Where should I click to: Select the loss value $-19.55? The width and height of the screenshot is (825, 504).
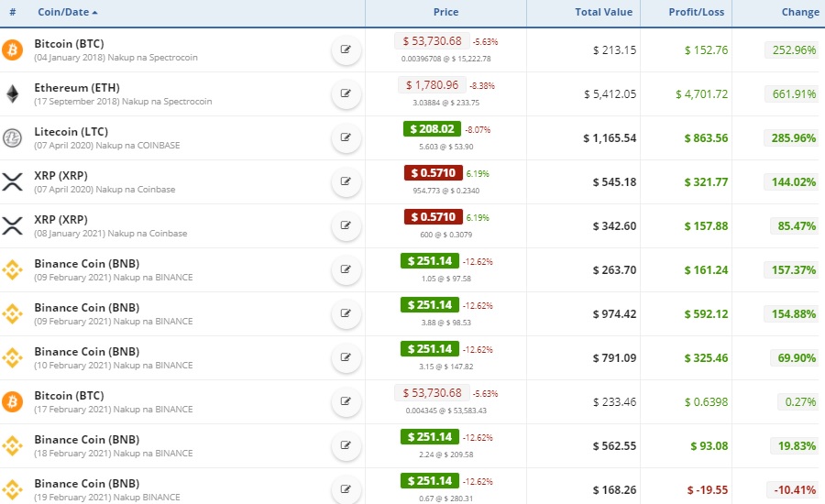(x=708, y=489)
